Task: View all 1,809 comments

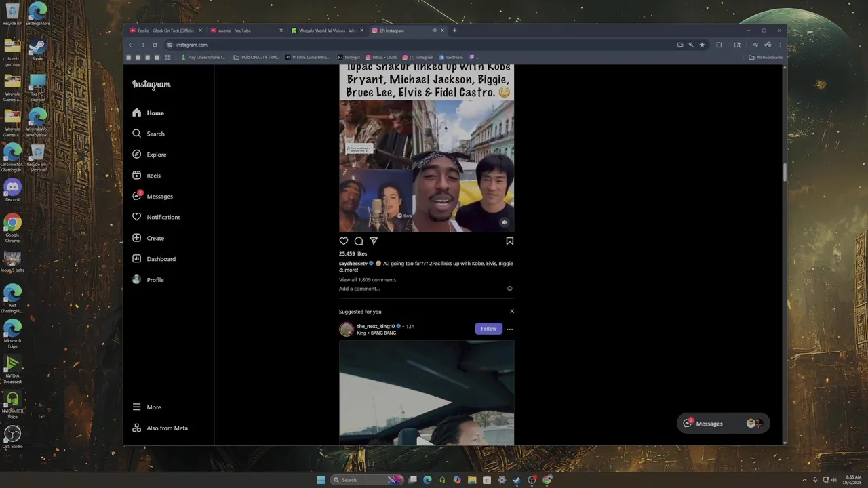Action: tap(368, 280)
